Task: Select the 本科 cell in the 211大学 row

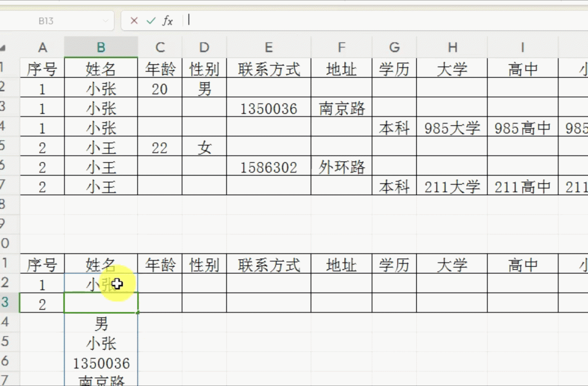Action: click(x=394, y=186)
